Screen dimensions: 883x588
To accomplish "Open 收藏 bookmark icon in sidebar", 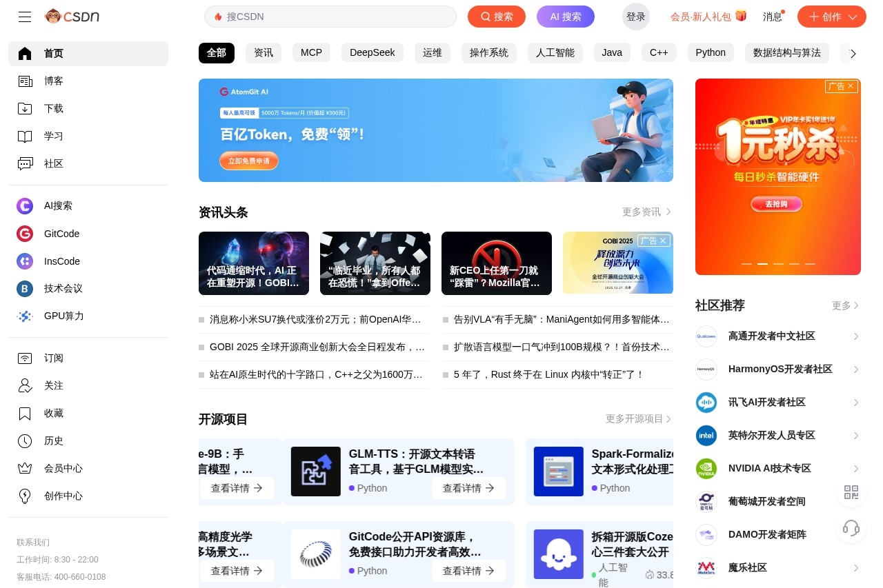I will tap(25, 413).
